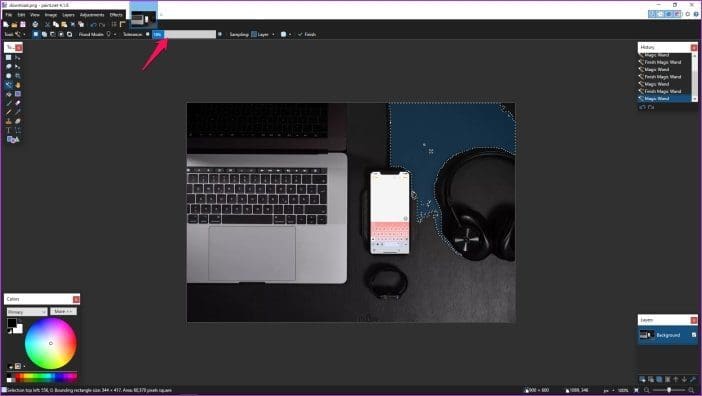Open the Image menu
Viewport: 702px width, 396px height.
pyautogui.click(x=51, y=15)
